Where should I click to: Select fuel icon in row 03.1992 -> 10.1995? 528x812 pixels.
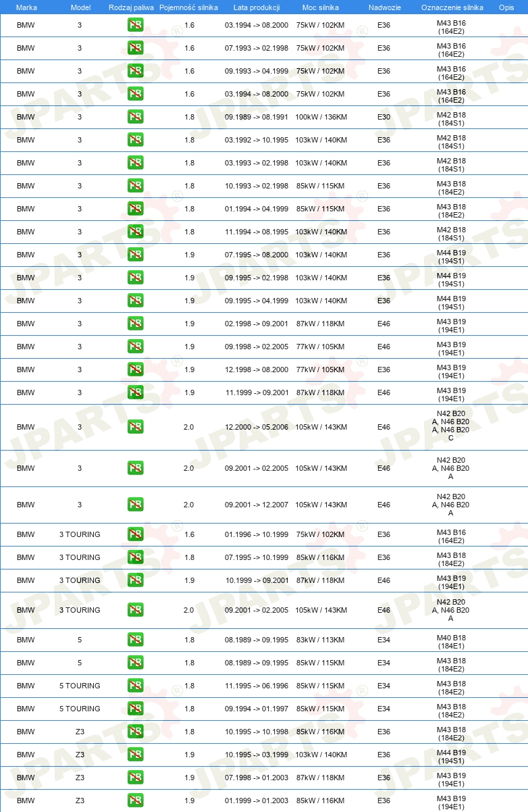135,141
